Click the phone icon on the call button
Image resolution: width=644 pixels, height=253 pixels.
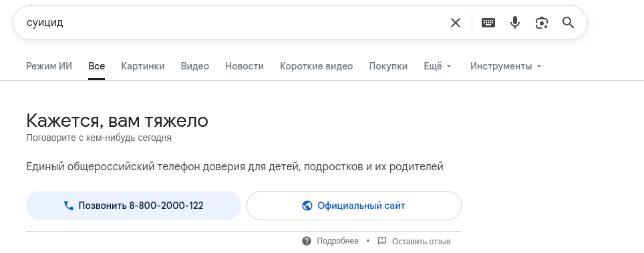pyautogui.click(x=69, y=206)
